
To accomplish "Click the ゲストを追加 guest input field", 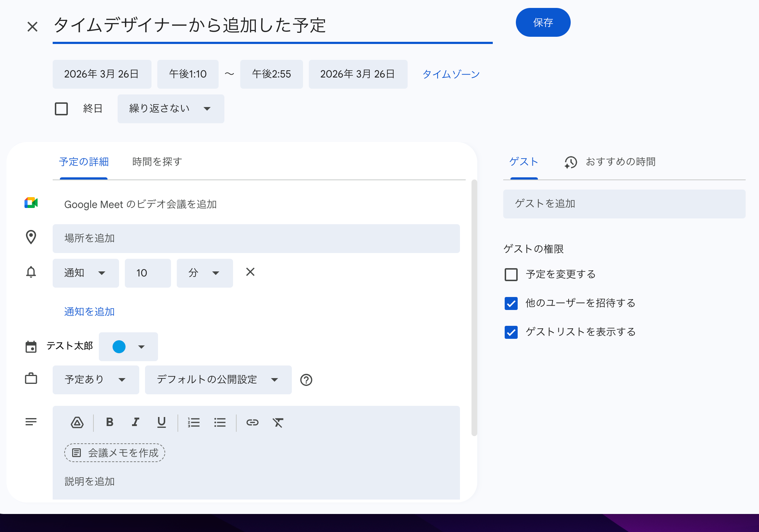I will [x=624, y=204].
